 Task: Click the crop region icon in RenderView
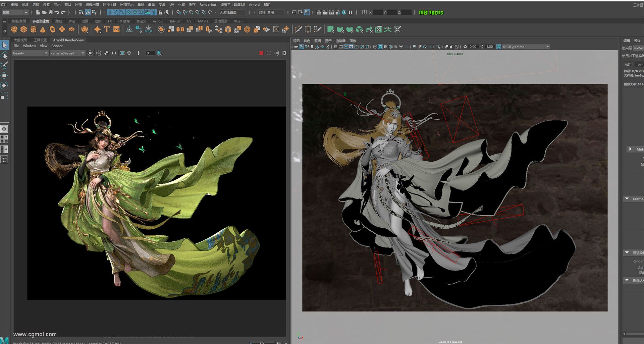(122, 53)
